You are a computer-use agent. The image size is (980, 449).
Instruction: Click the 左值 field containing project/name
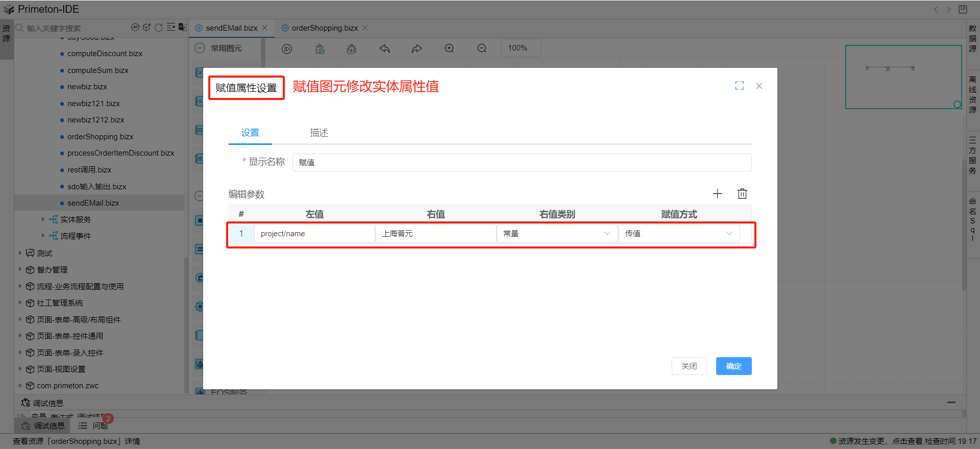click(x=314, y=234)
